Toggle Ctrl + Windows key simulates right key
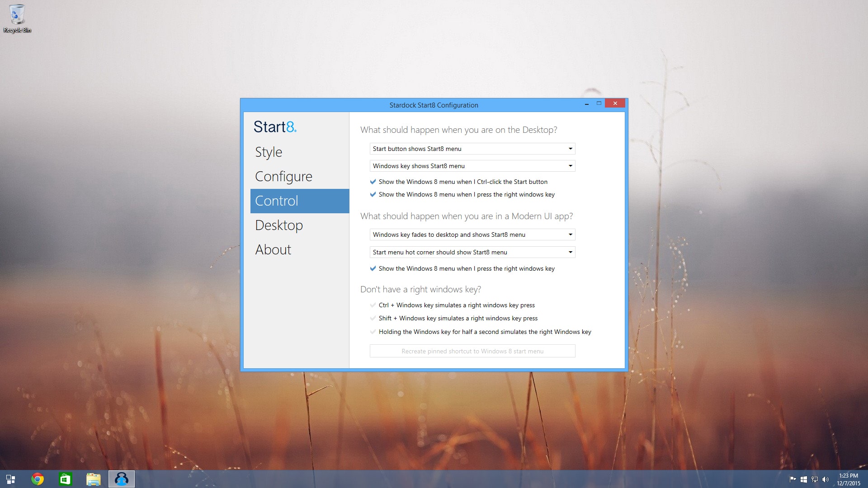The height and width of the screenshot is (488, 868). pyautogui.click(x=453, y=305)
